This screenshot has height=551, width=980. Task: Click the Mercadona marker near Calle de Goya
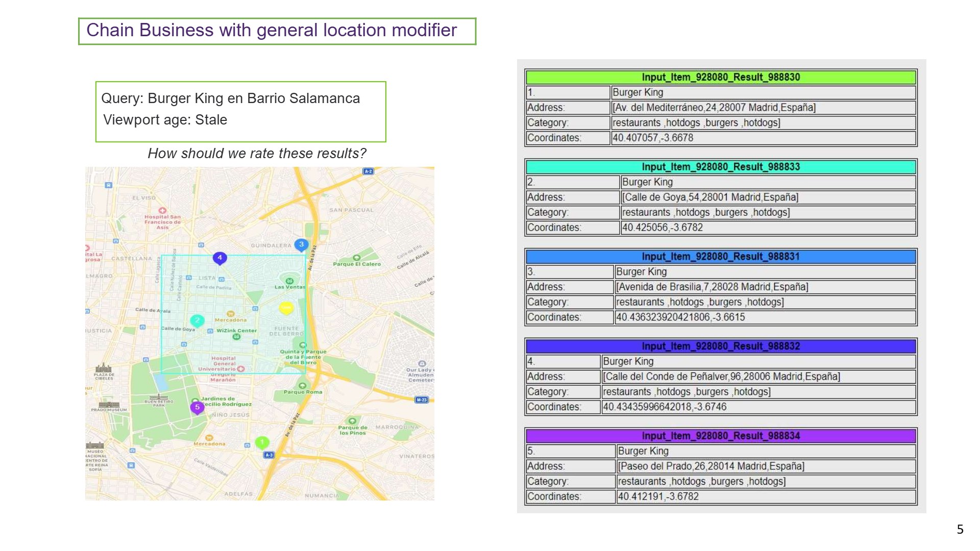[231, 314]
